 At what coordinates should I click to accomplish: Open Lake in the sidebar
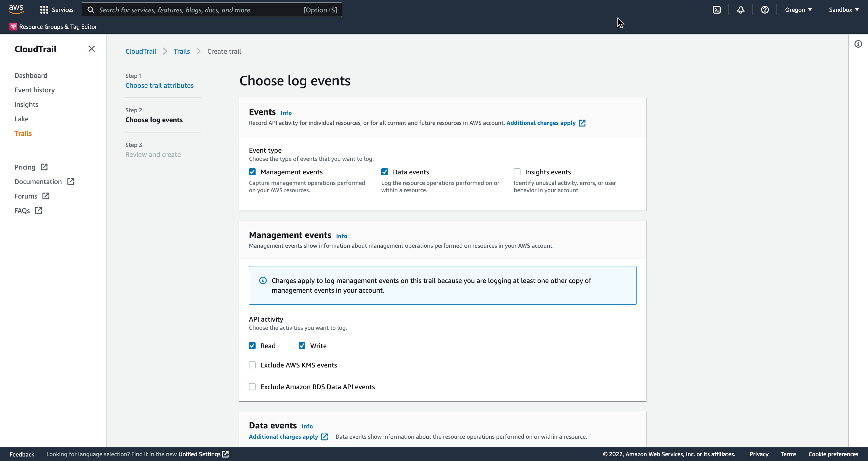[x=21, y=119]
